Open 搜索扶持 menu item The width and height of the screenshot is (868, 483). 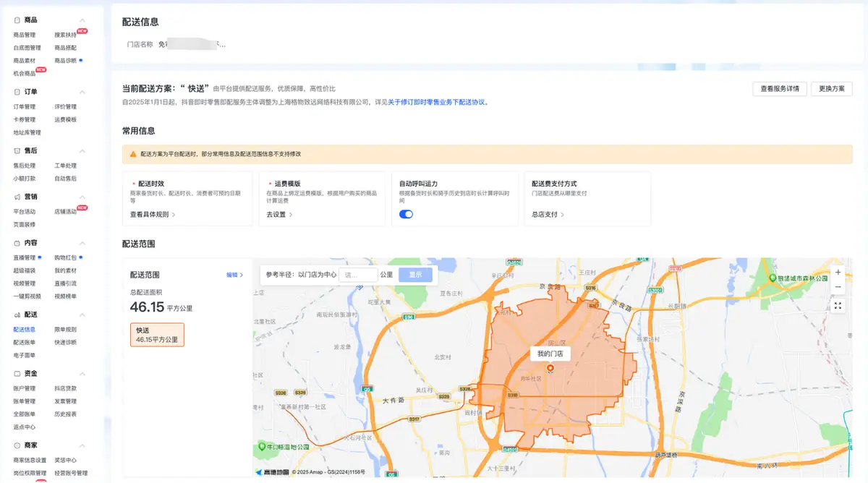65,35
